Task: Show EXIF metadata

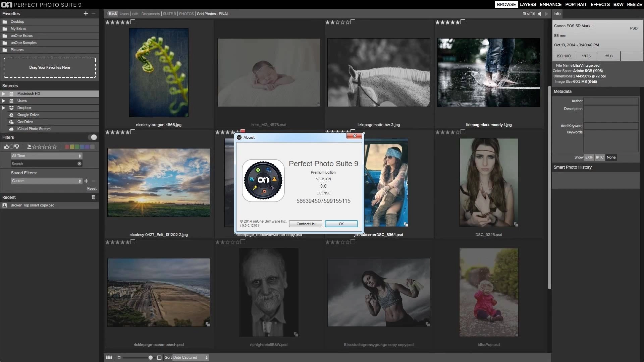Action: [x=589, y=157]
